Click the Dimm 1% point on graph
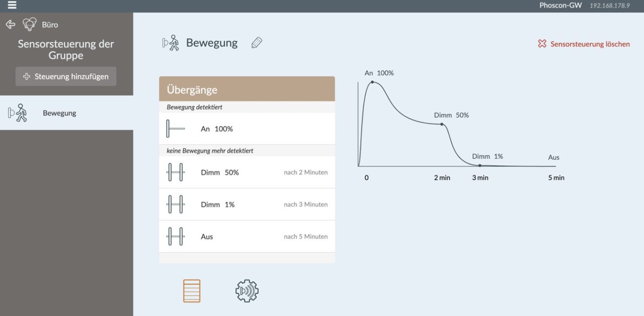This screenshot has height=316, width=644. (479, 165)
